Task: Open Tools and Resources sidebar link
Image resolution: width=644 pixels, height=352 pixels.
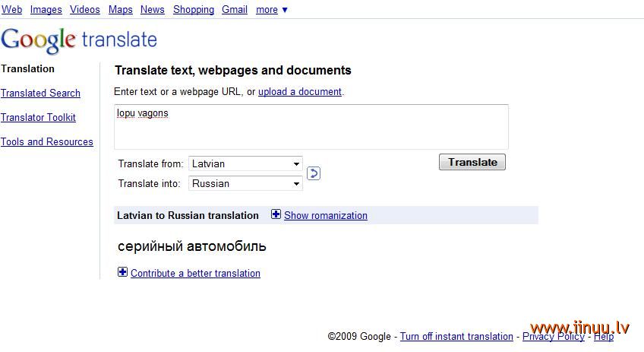Action: click(47, 141)
